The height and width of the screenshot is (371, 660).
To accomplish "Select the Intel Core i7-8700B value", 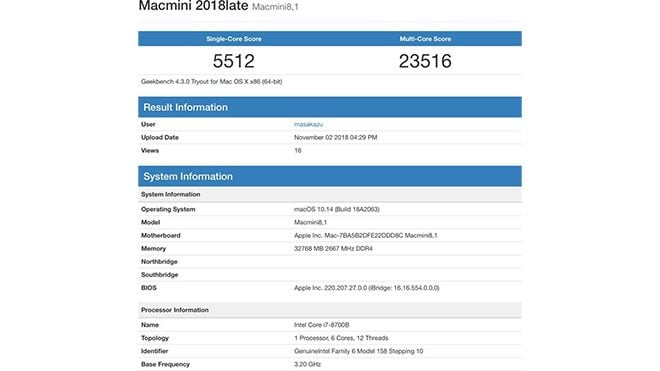I will (322, 325).
